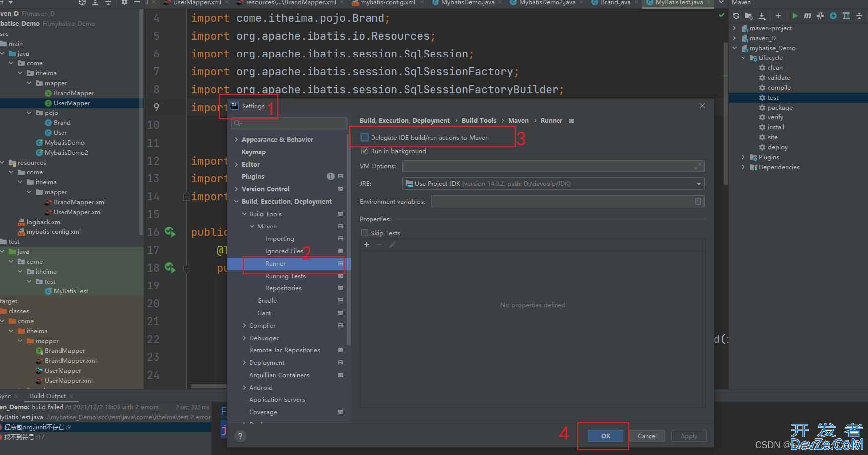The height and width of the screenshot is (455, 868).
Task: Click run gutter icon on line 16
Action: [x=170, y=231]
